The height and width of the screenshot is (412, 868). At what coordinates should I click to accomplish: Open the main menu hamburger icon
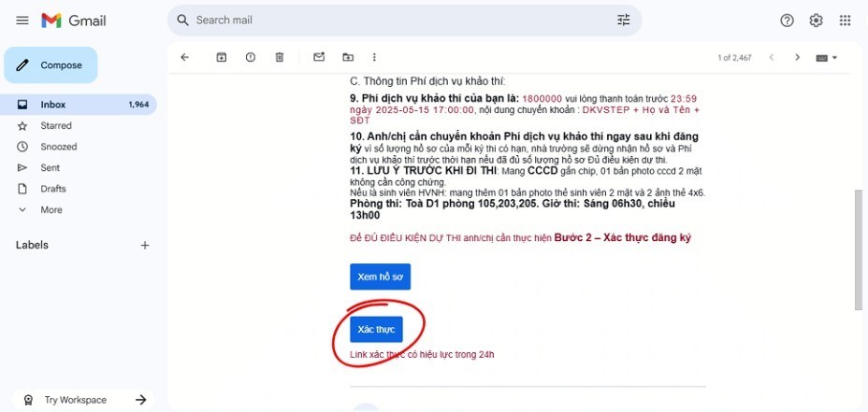pos(22,21)
